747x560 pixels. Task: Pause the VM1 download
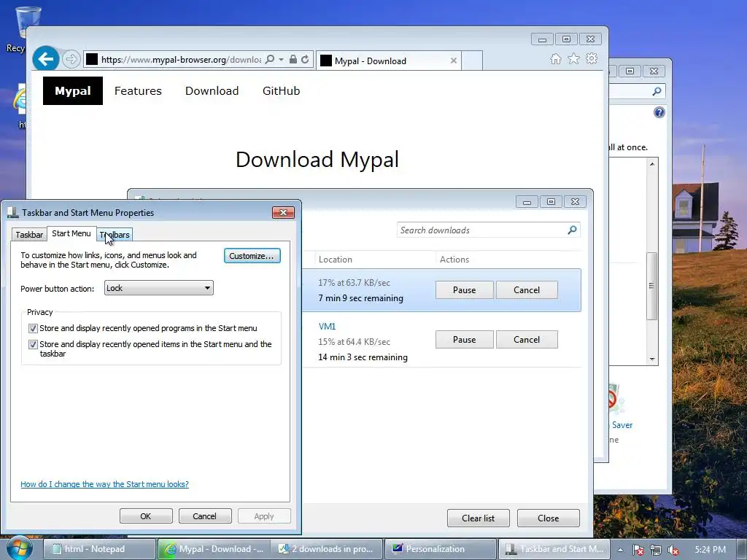point(465,340)
